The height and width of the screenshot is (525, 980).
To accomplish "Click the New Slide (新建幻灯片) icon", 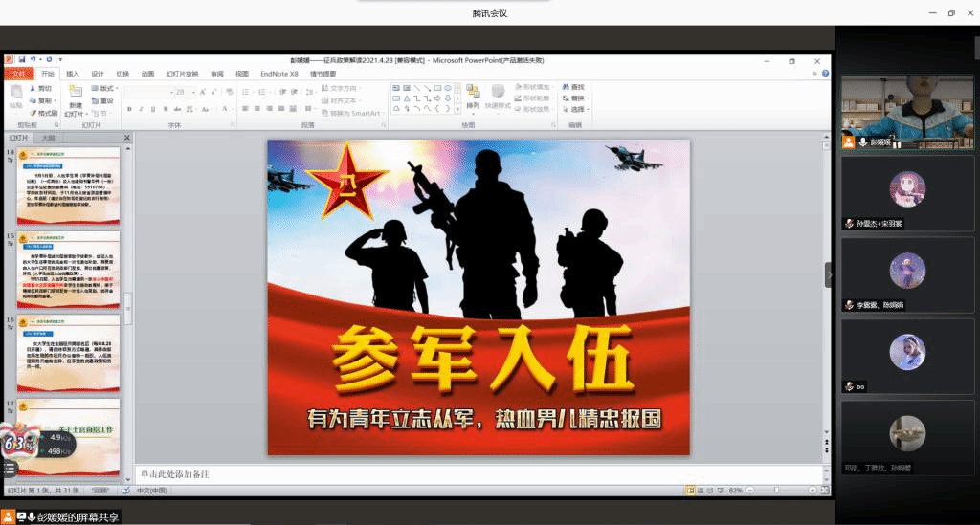I will pyautogui.click(x=76, y=98).
